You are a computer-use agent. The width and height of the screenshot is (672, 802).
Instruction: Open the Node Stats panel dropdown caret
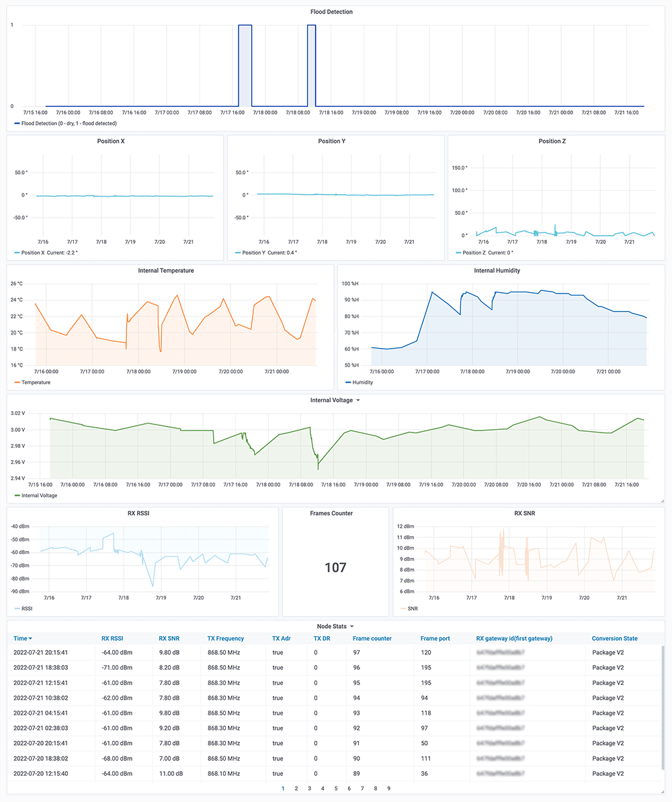coord(351,627)
